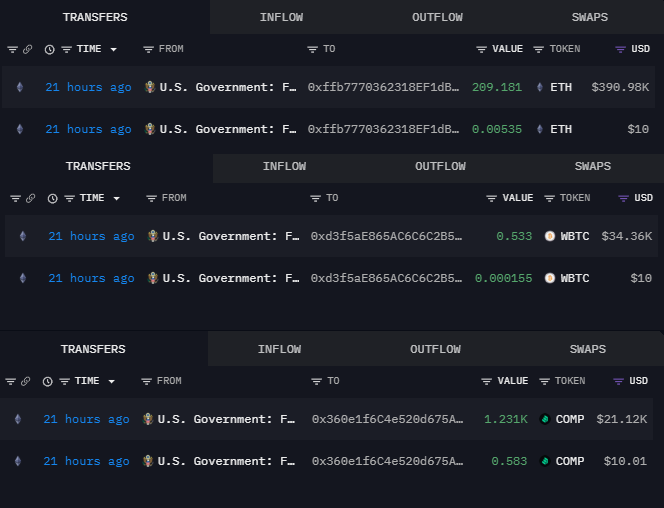Open the FROM filter icon in the ETH panel

point(148,50)
